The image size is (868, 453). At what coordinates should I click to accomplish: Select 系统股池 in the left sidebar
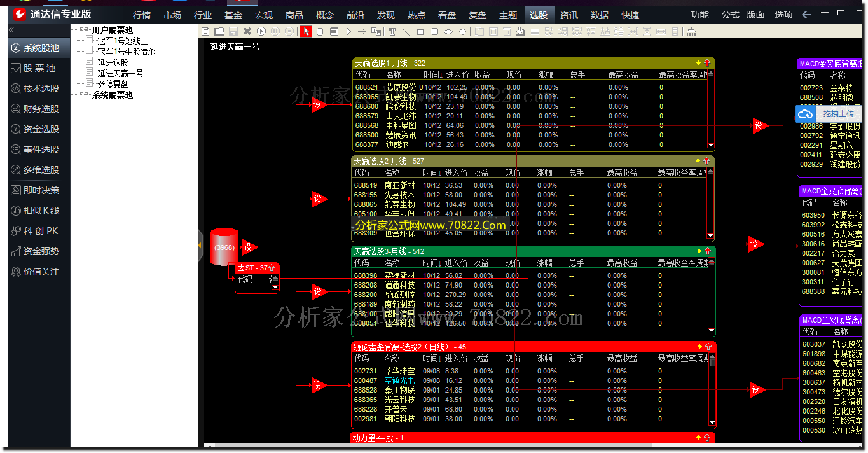click(x=39, y=48)
